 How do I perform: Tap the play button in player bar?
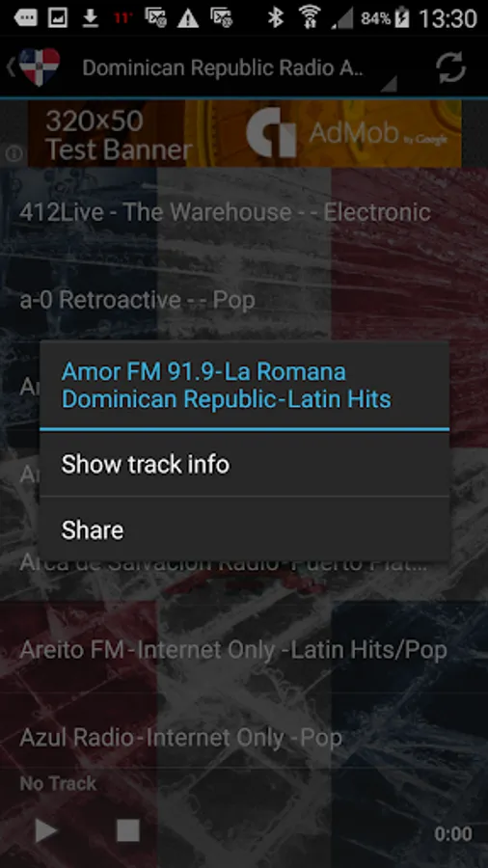[x=46, y=830]
